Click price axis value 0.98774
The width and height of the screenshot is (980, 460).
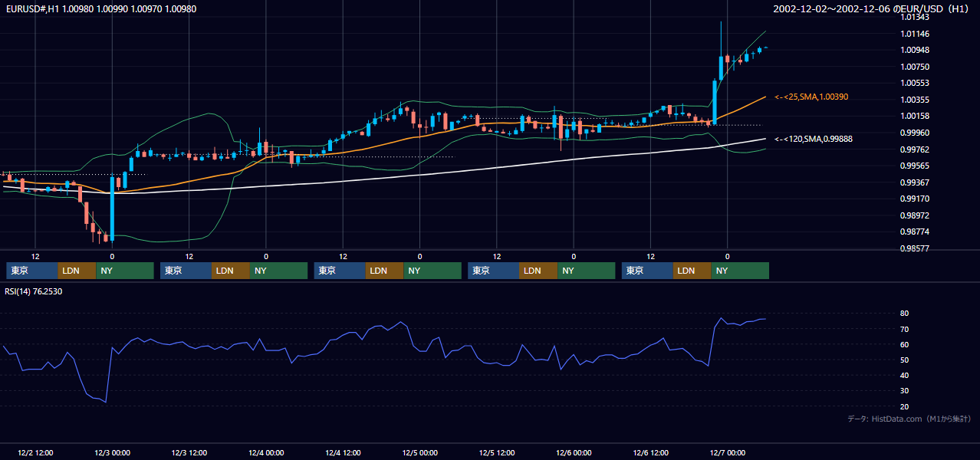[x=914, y=232]
